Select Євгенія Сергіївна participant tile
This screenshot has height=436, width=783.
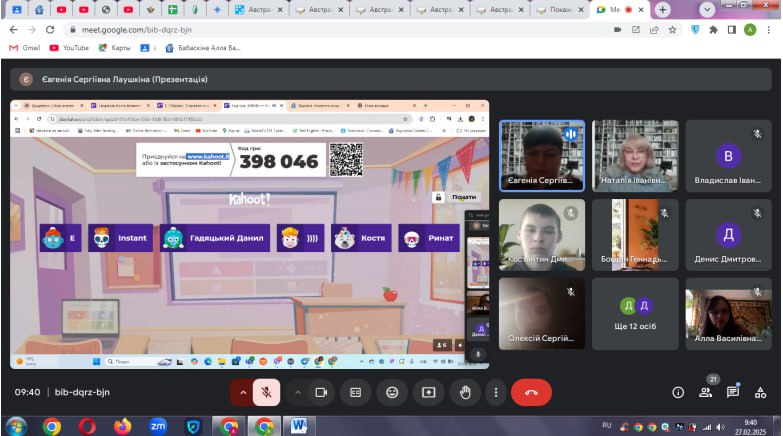point(542,156)
